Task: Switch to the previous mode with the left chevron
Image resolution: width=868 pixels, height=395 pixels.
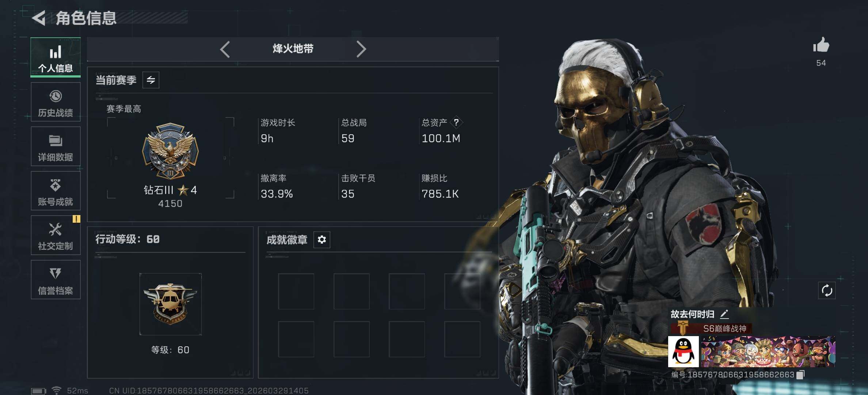Action: 225,49
